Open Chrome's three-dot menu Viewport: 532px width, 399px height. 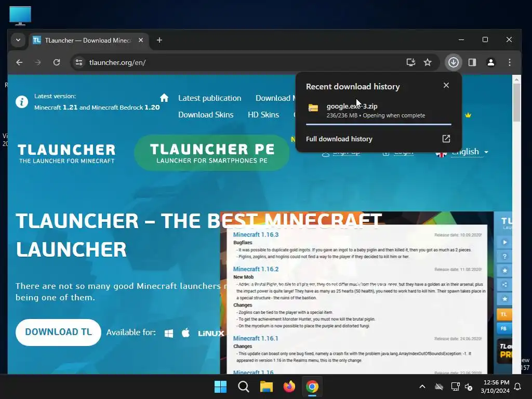pyautogui.click(x=510, y=62)
